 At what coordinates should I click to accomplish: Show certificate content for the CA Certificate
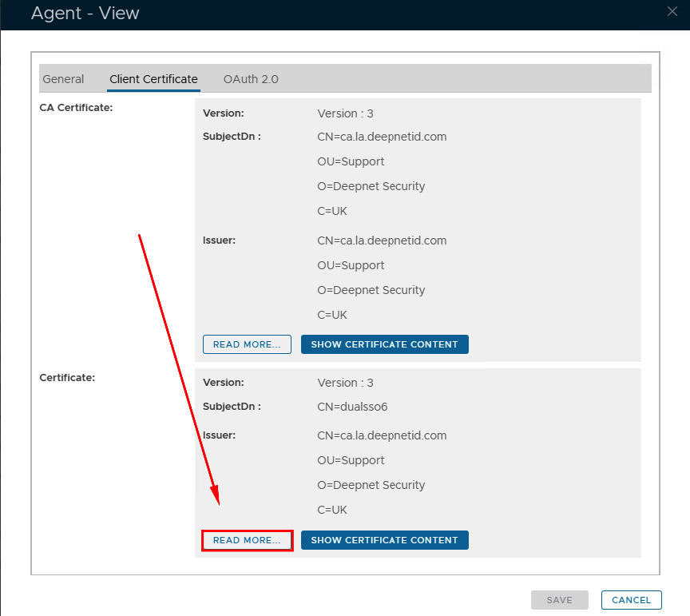tap(384, 344)
